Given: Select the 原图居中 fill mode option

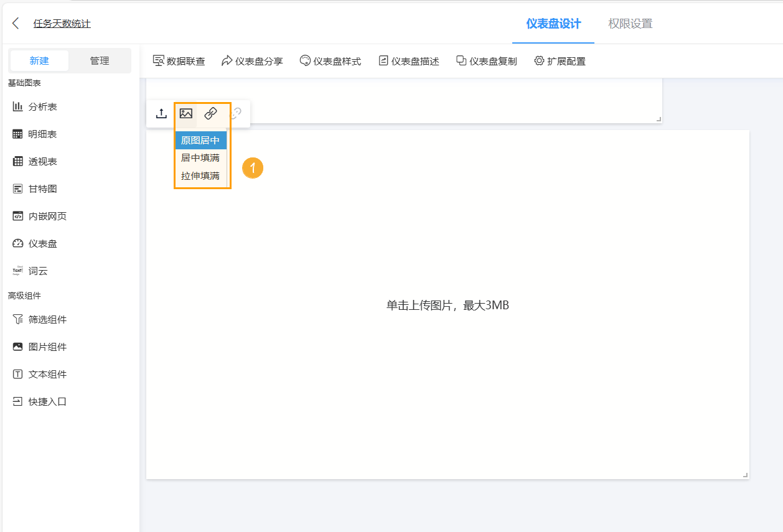Looking at the screenshot, I should click(x=200, y=140).
